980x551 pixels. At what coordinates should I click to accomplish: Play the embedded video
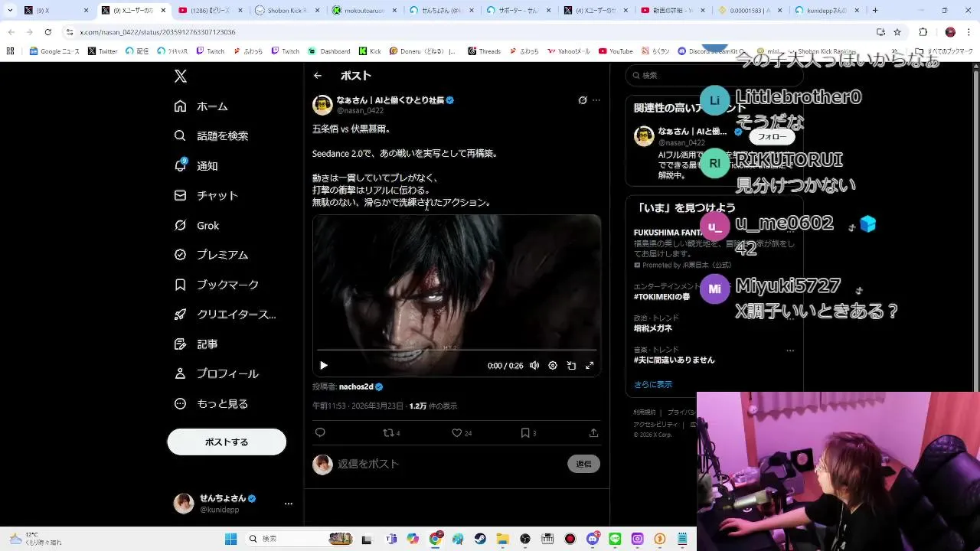point(324,366)
